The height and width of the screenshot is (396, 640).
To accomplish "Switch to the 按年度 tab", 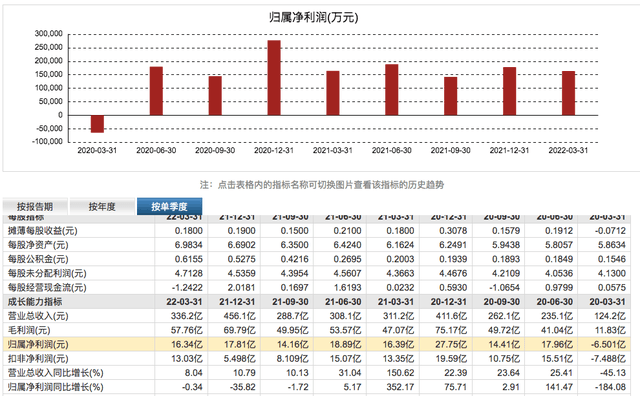I will 102,207.
